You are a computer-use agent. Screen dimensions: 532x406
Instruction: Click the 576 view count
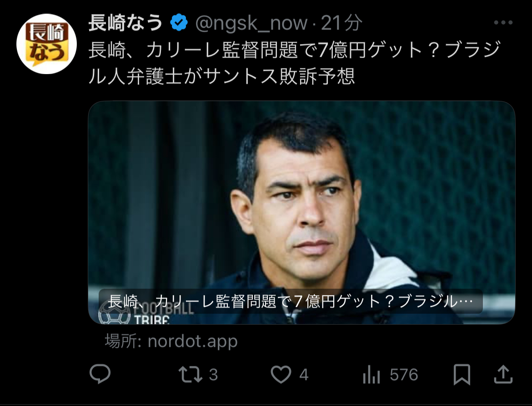pyautogui.click(x=404, y=375)
